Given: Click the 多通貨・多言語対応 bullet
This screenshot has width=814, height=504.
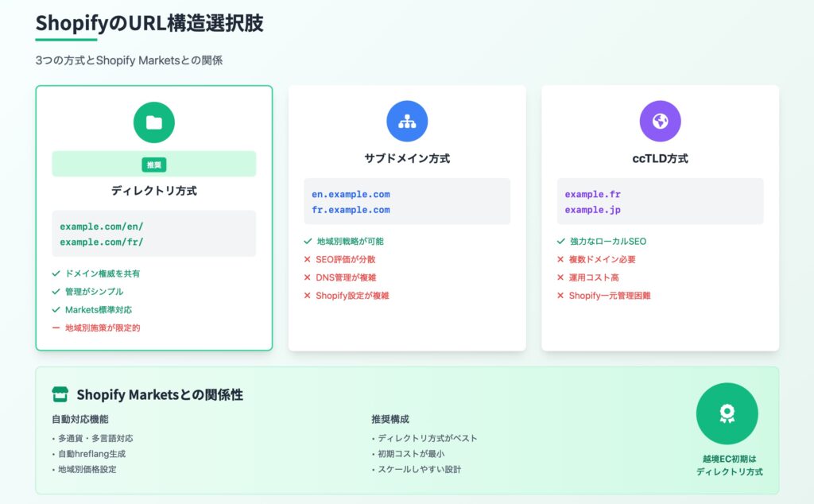Looking at the screenshot, I should (x=92, y=439).
